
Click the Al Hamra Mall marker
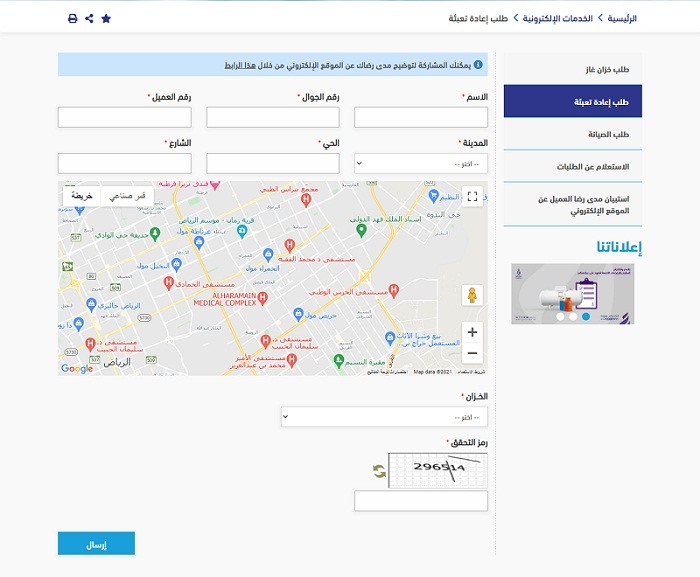(x=268, y=255)
